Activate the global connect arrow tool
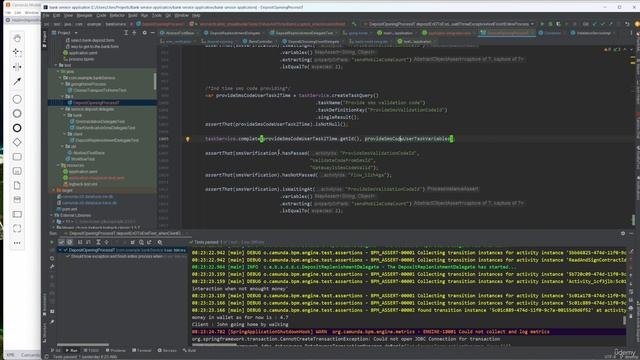Viewport: 640px width, 360px height. [x=17, y=82]
